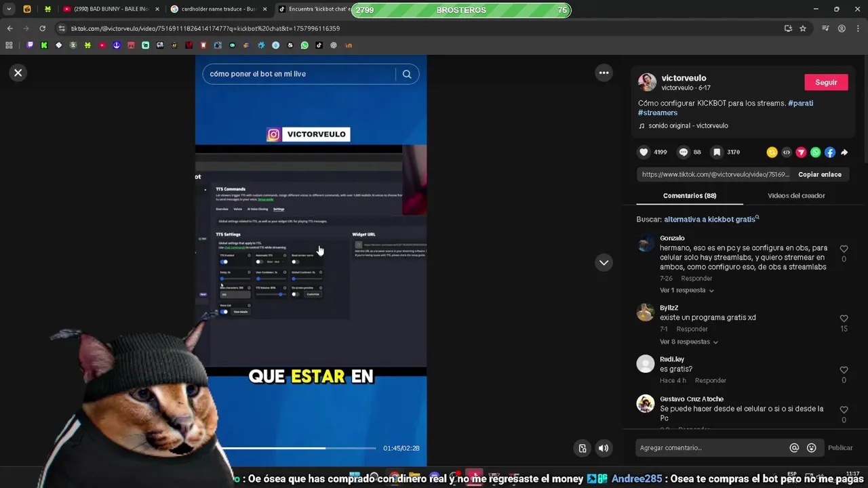Viewport: 868px width, 488px height.
Task: Like the video with heart icon
Action: pos(644,152)
